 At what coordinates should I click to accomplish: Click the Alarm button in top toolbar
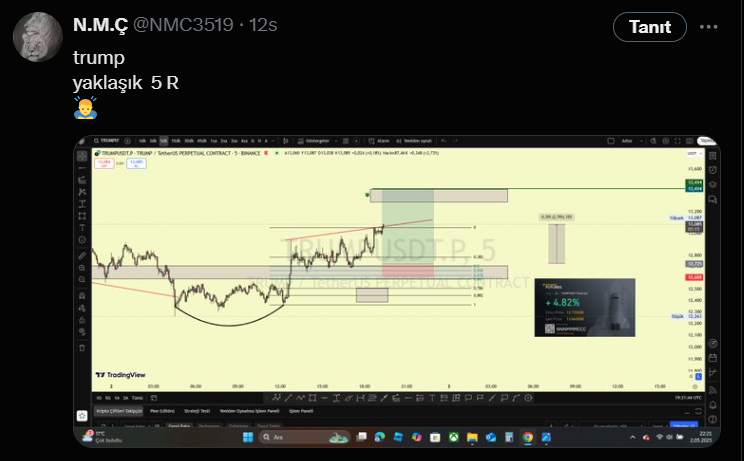(379, 141)
